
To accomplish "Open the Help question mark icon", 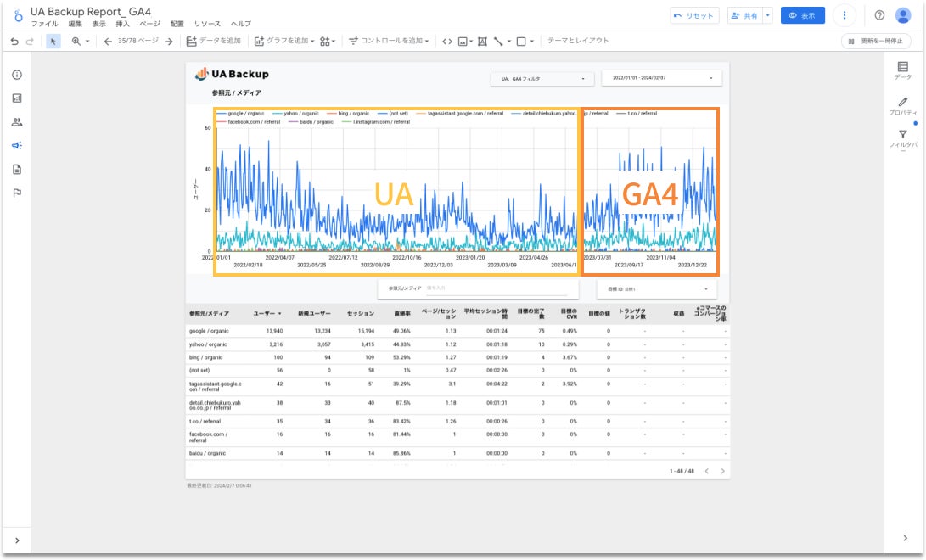I will (x=879, y=15).
